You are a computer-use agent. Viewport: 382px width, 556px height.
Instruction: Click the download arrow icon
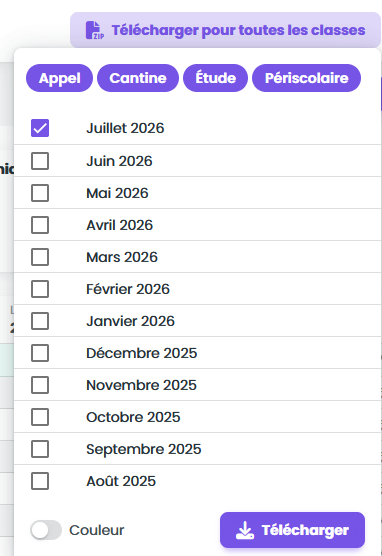[245, 530]
